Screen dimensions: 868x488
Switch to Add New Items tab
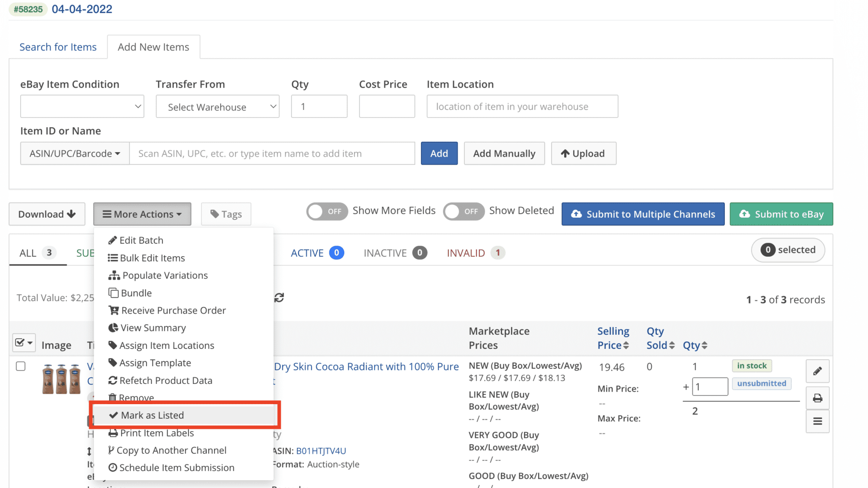coord(153,47)
